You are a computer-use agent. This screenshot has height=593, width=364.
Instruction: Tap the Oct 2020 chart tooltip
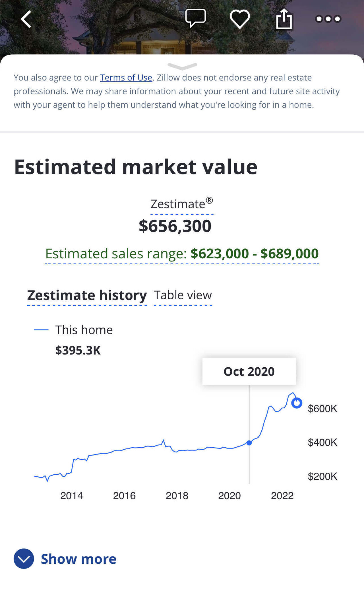coord(249,371)
